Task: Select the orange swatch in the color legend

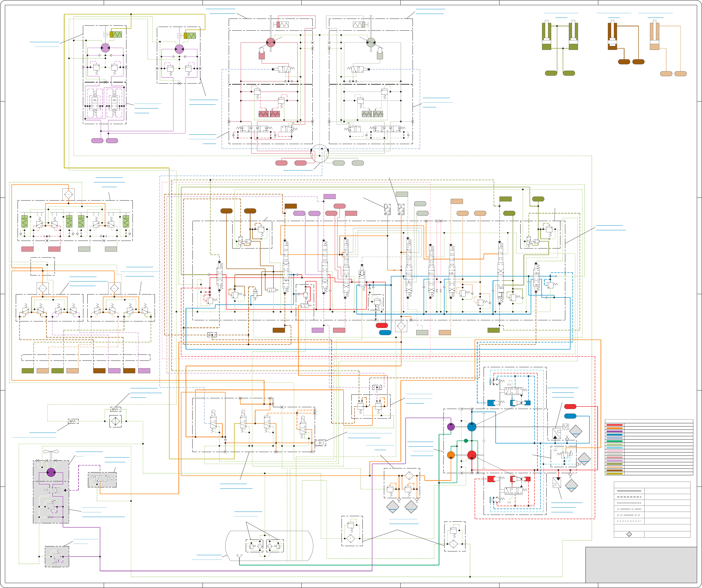Action: [x=614, y=428]
